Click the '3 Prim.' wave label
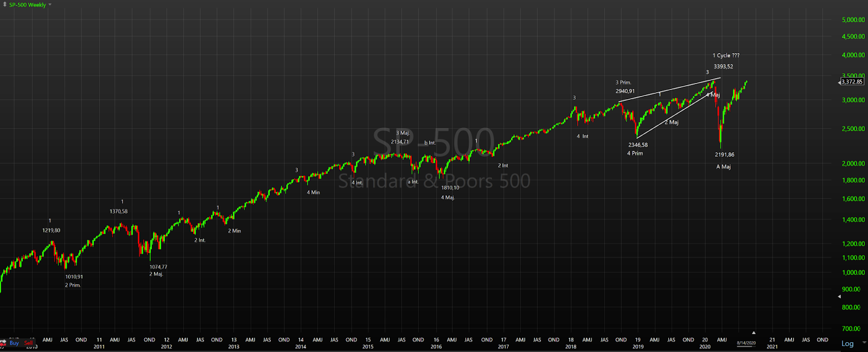This screenshot has height=352, width=868. point(623,82)
